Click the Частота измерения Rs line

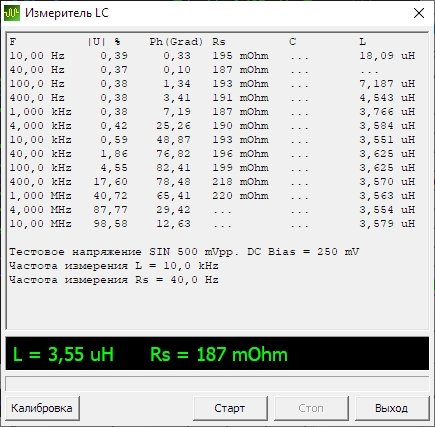114,280
